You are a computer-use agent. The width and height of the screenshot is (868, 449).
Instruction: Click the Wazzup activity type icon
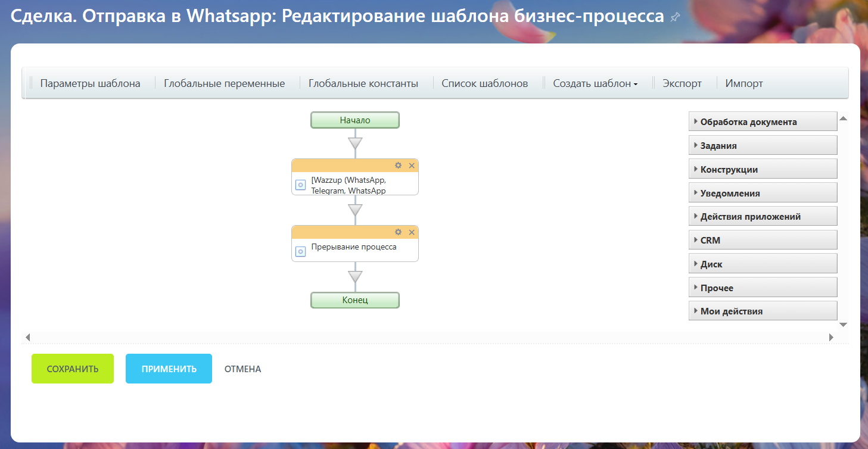click(x=301, y=185)
